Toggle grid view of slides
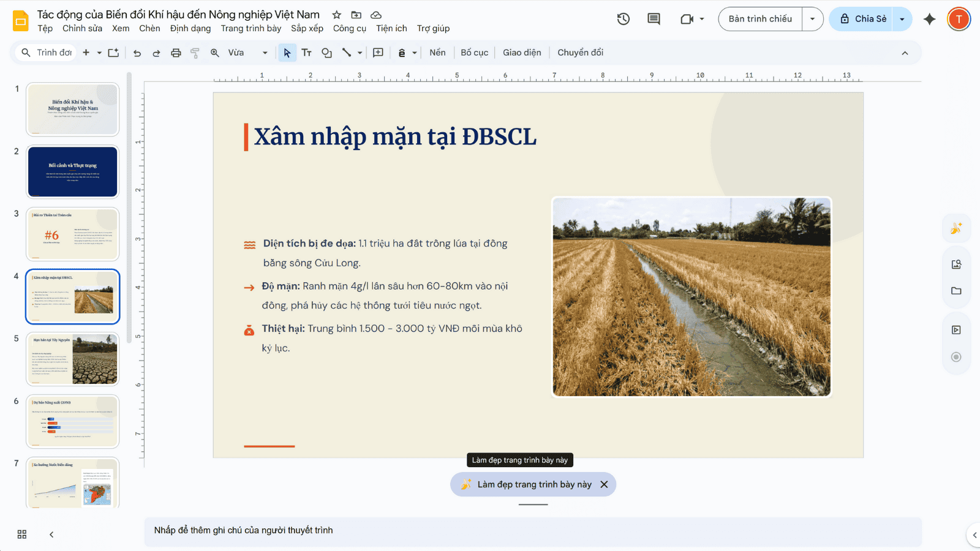The height and width of the screenshot is (551, 980). coord(22,534)
